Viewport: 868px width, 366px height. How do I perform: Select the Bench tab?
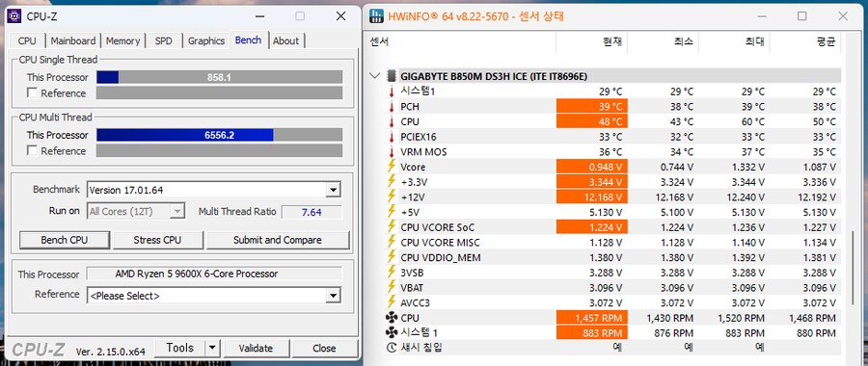(248, 40)
